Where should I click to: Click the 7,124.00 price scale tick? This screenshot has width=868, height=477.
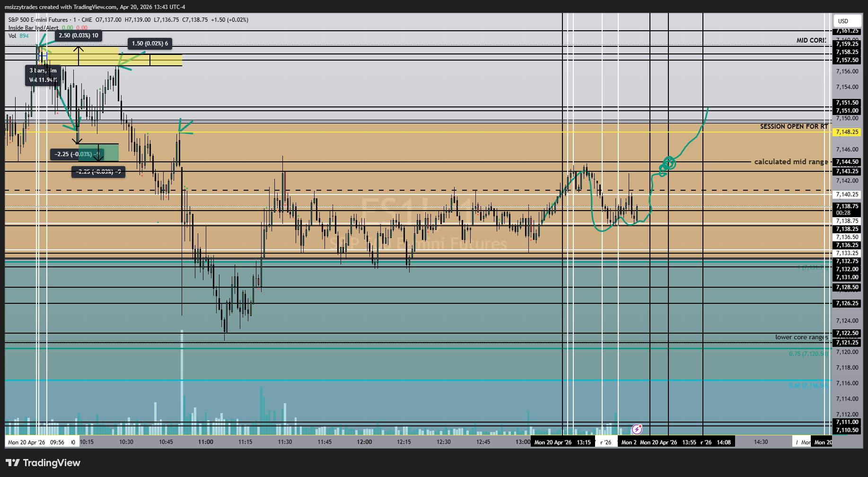click(x=847, y=321)
